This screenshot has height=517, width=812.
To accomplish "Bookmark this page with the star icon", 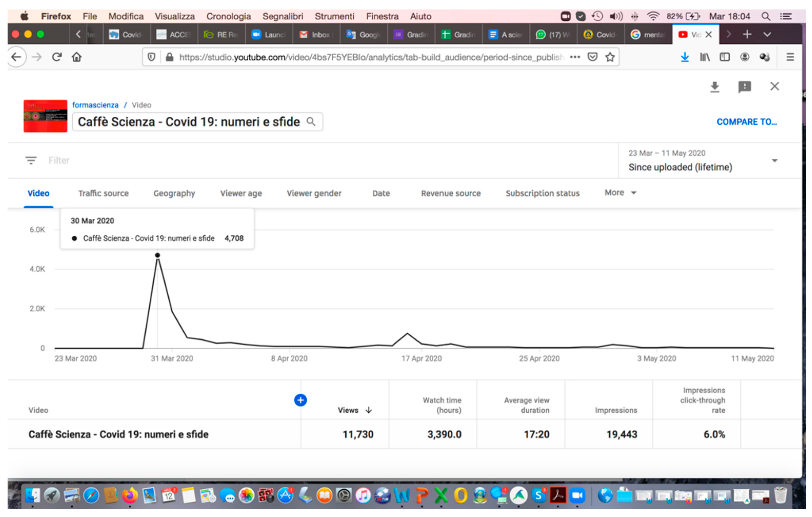I will (610, 57).
